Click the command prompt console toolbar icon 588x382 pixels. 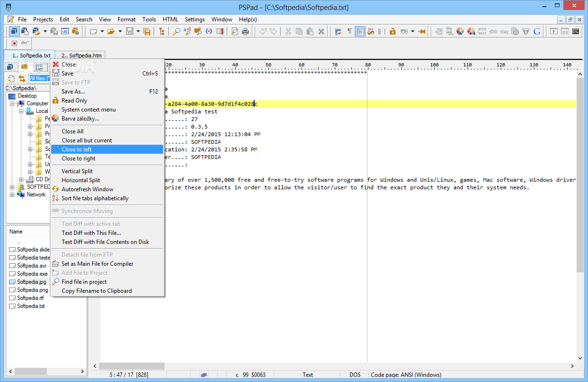[575, 31]
